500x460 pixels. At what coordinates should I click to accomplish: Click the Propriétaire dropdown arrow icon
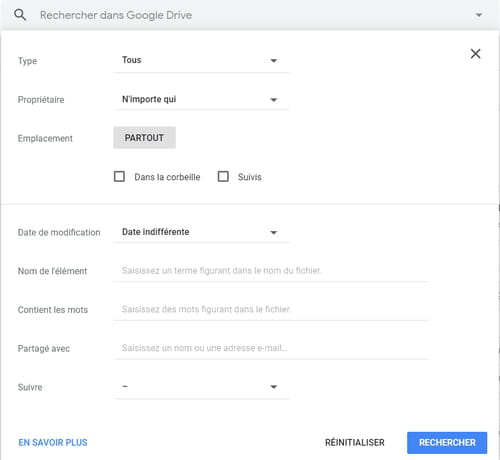[274, 100]
